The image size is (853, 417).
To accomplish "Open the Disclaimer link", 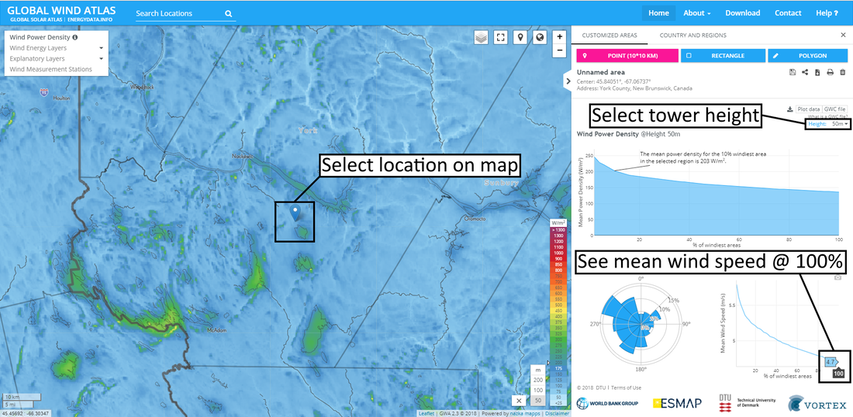I will point(557,414).
